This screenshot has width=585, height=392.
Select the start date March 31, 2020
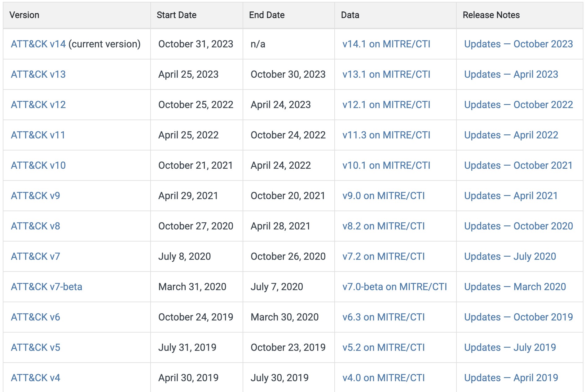[x=192, y=287]
